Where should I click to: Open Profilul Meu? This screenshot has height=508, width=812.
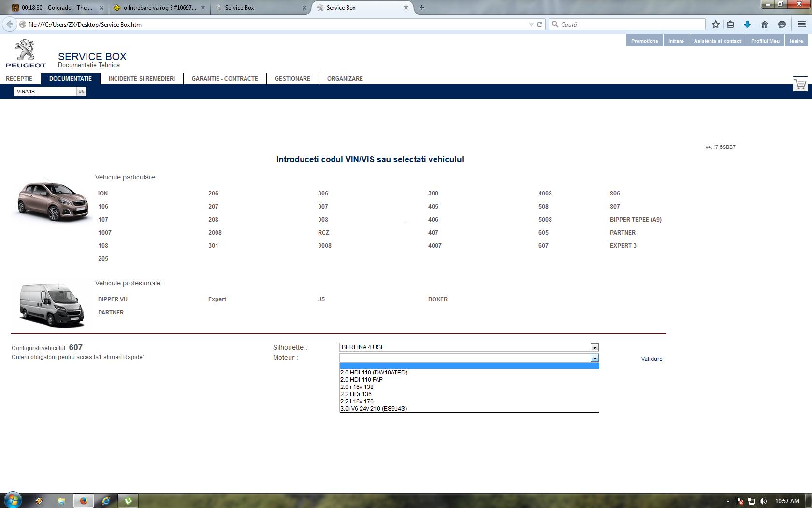[x=765, y=41]
